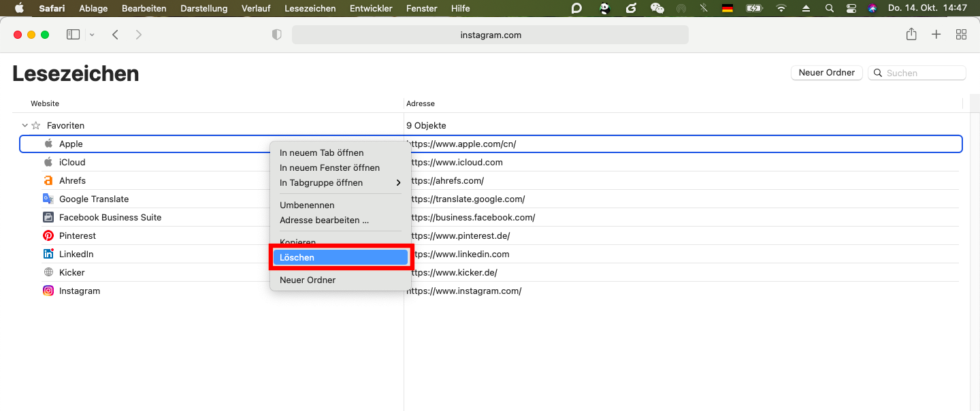Focus the Suchen search field

(x=917, y=73)
